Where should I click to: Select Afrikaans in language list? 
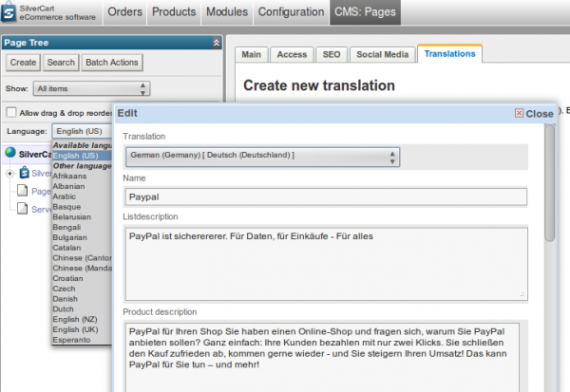82,176
